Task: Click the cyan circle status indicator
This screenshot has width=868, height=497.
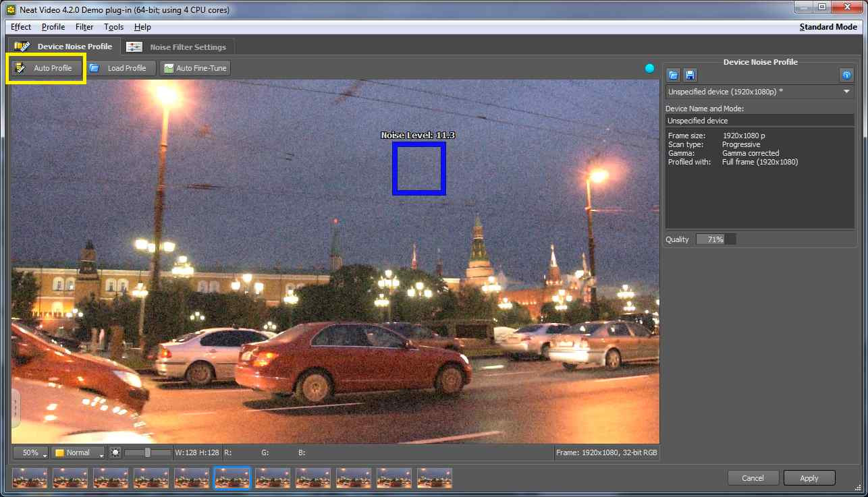Action: point(649,68)
